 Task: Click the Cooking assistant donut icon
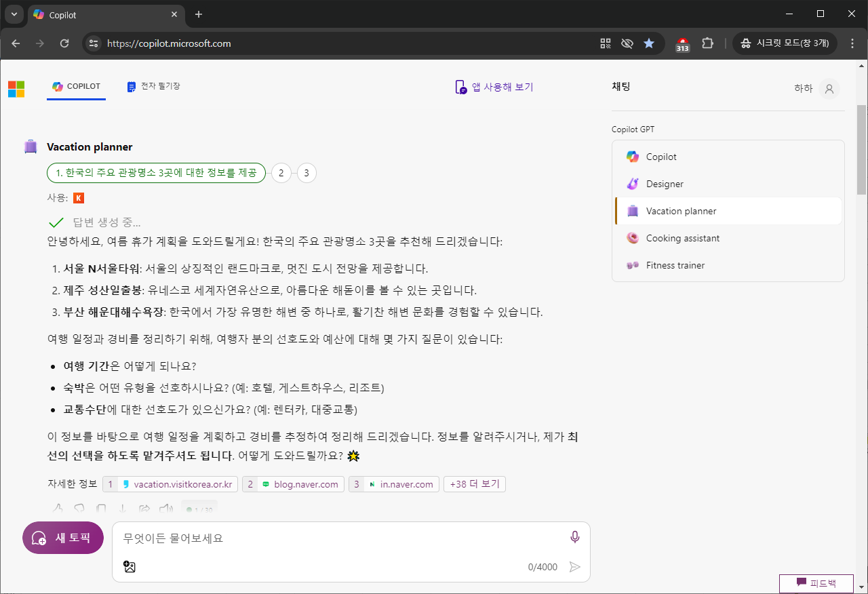point(632,238)
